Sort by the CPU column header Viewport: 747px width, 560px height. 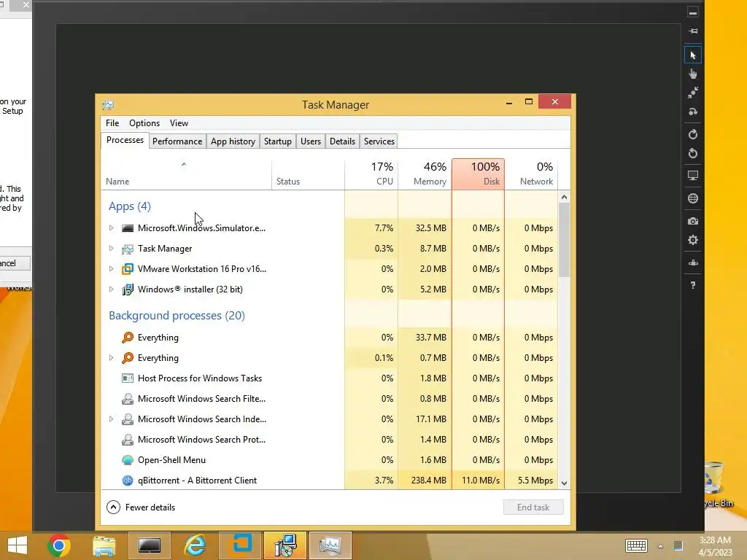pyautogui.click(x=371, y=174)
